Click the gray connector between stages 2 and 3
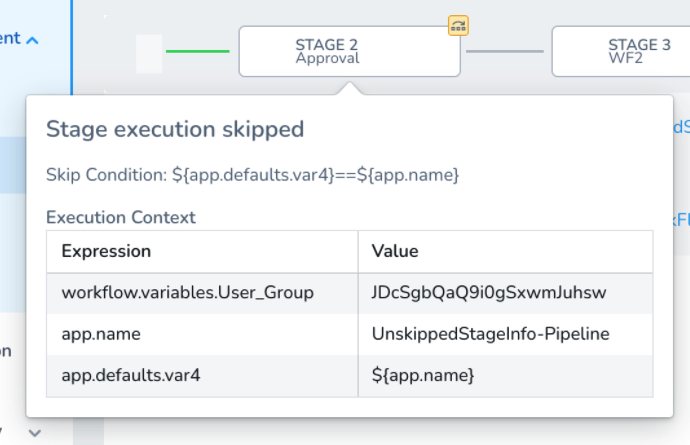Image resolution: width=690 pixels, height=445 pixels. (505, 51)
